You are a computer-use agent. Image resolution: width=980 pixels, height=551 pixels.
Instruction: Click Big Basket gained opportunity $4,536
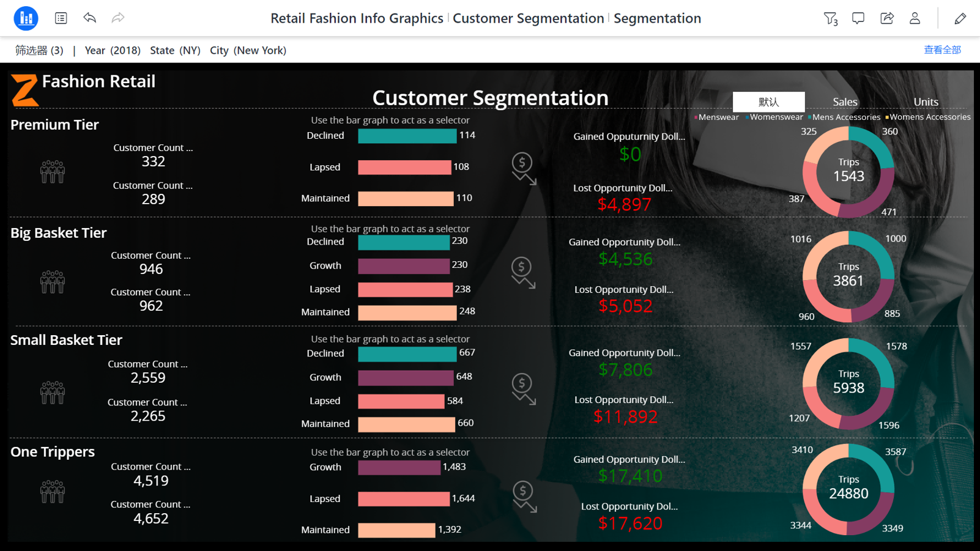pyautogui.click(x=626, y=259)
